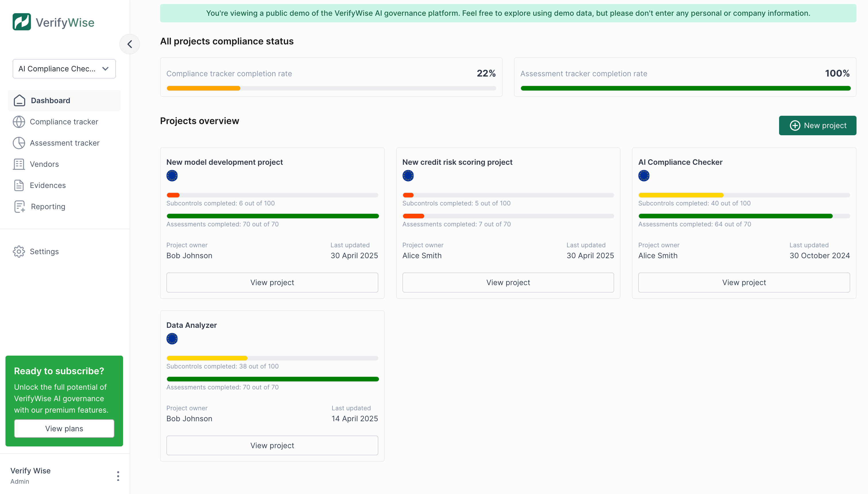Open Evidences using the document icon

(x=19, y=185)
